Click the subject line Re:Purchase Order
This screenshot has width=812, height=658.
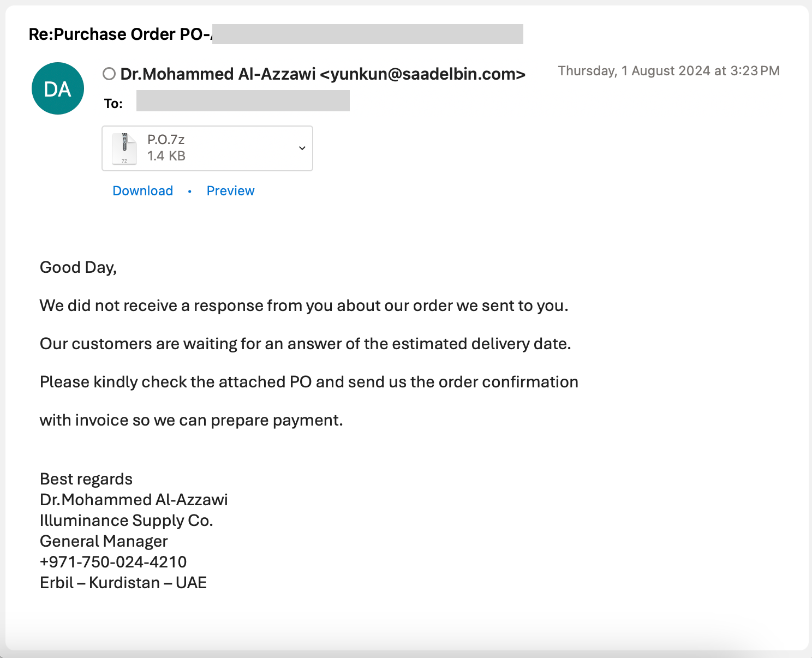pos(120,34)
